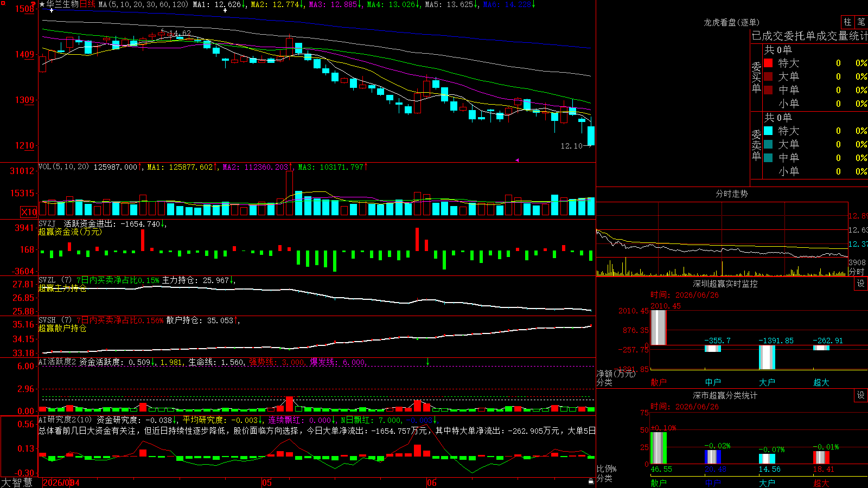
Task: Click the 散户 bar in 深市超赢分类统计
Action: coord(659,448)
